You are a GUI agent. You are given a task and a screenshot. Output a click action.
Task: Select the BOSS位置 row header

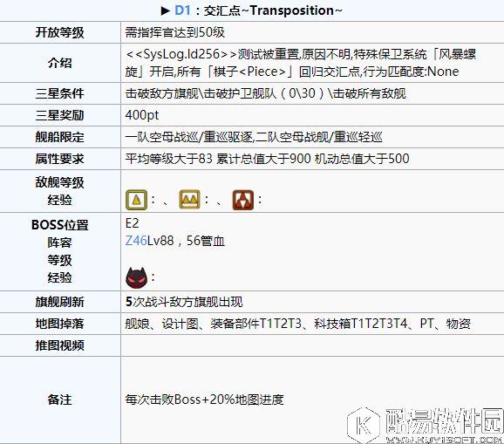pos(60,225)
